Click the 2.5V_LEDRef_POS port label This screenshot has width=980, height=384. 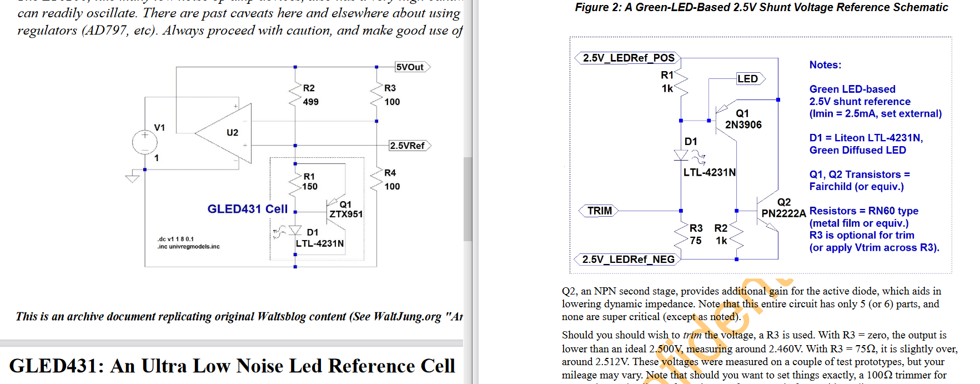(x=628, y=58)
